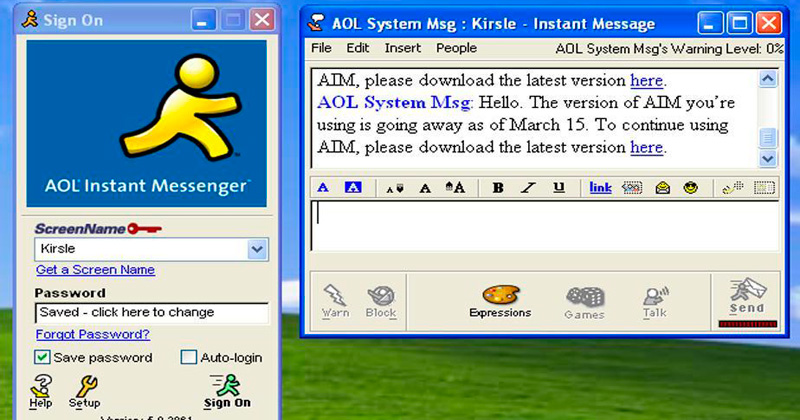Start a voice chat with the Talk icon
Image resolution: width=800 pixels, height=420 pixels.
tap(655, 296)
